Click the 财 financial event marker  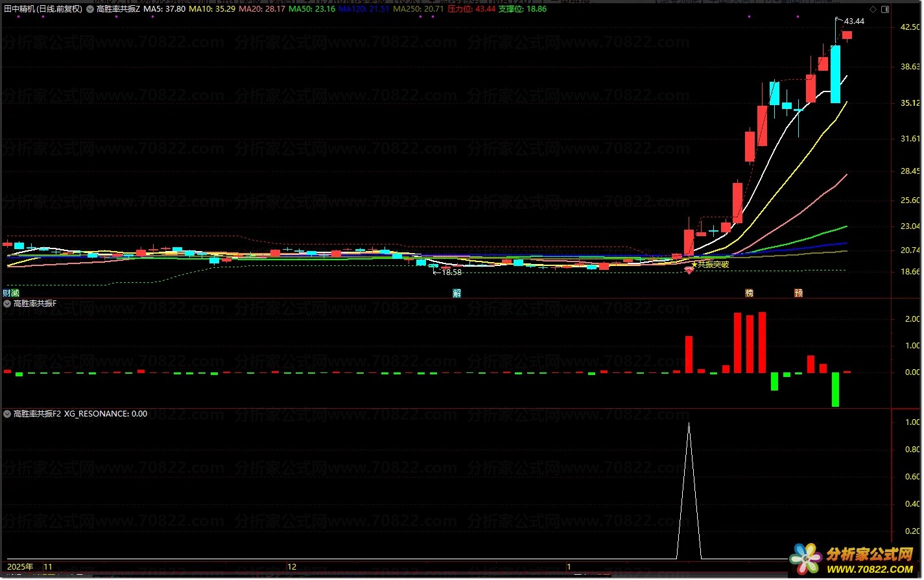click(x=6, y=293)
